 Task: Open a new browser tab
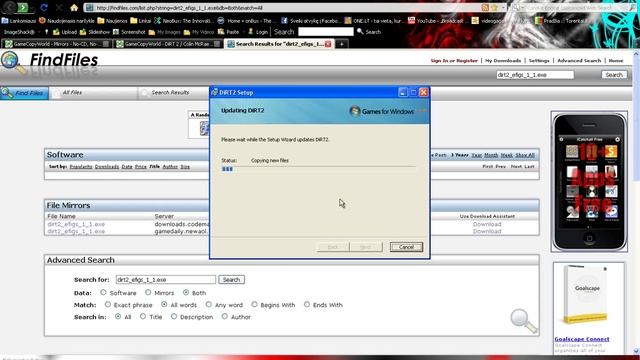point(342,44)
